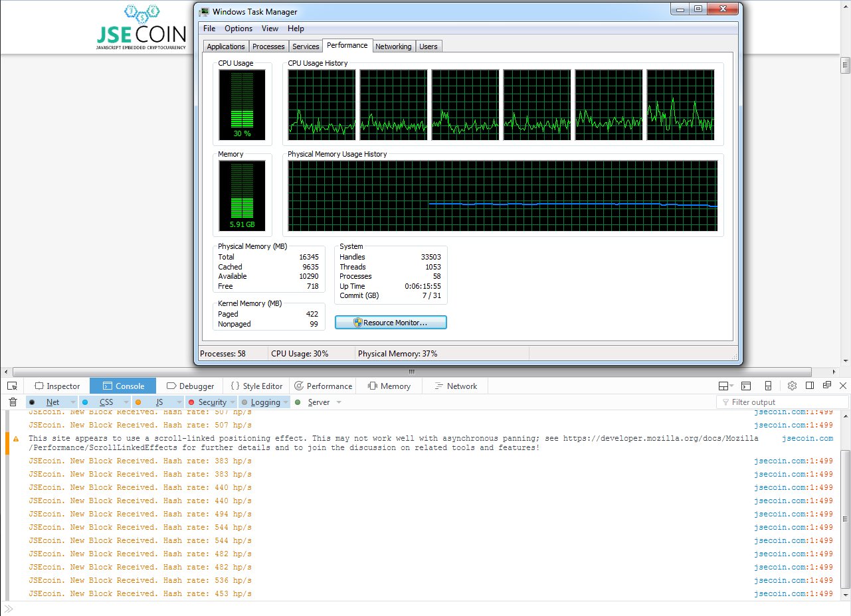Show devtools in a separate window
This screenshot has width=851, height=616.
[x=827, y=386]
